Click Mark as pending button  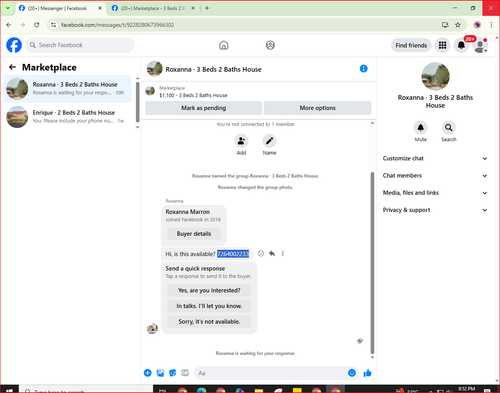click(204, 108)
